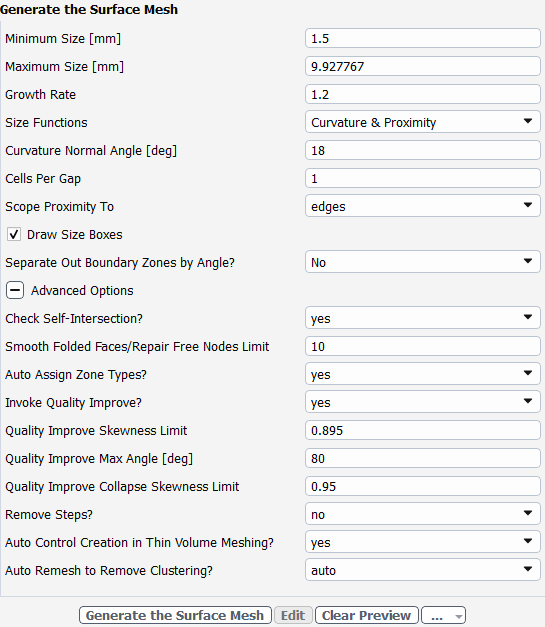Open the Size Functions dropdown

423,122
